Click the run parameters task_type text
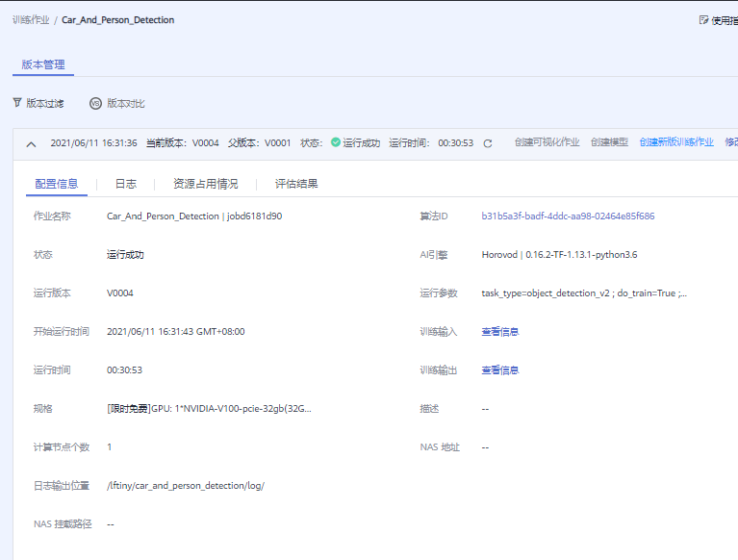 pyautogui.click(x=584, y=293)
